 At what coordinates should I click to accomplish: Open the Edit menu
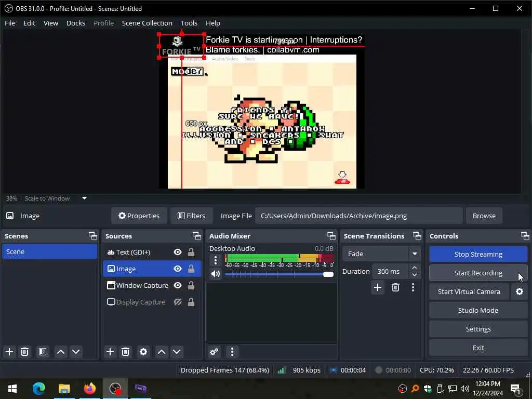click(29, 23)
